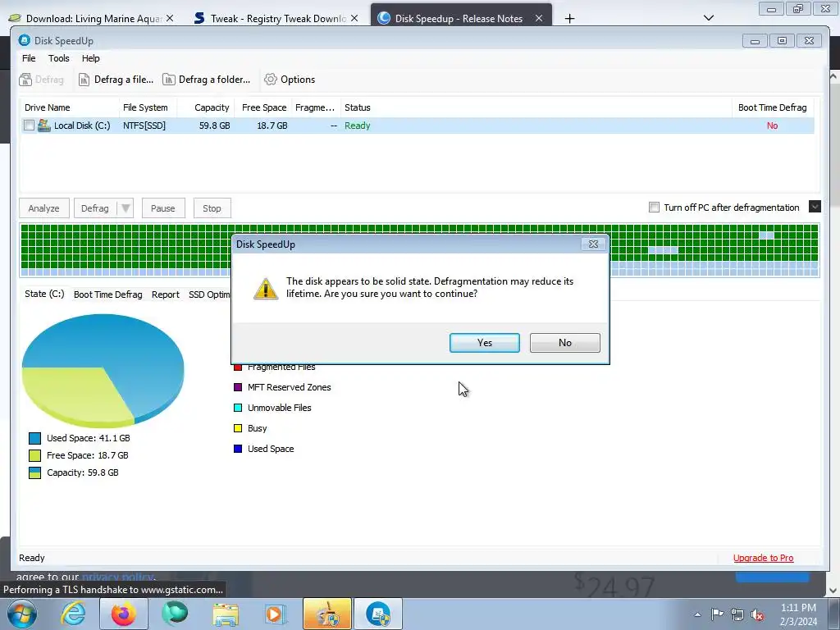This screenshot has height=630, width=840.
Task: Decline defragmentation with No button
Action: [564, 343]
